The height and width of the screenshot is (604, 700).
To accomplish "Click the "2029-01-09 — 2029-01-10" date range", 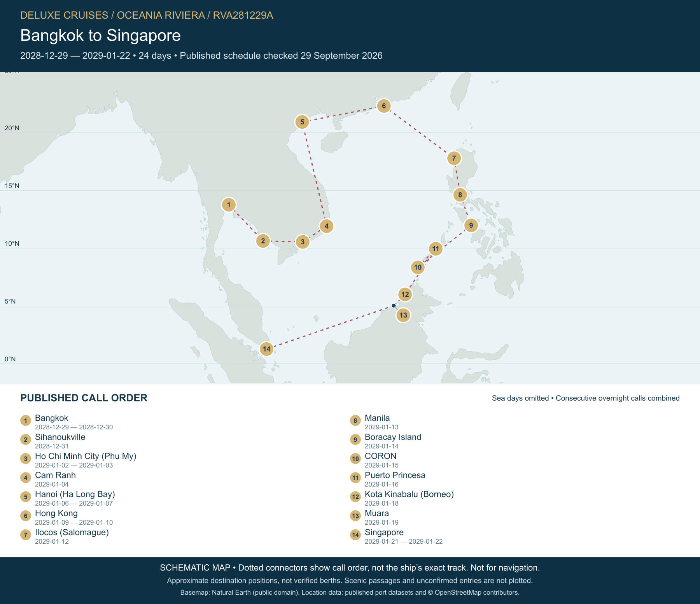I will (74, 522).
